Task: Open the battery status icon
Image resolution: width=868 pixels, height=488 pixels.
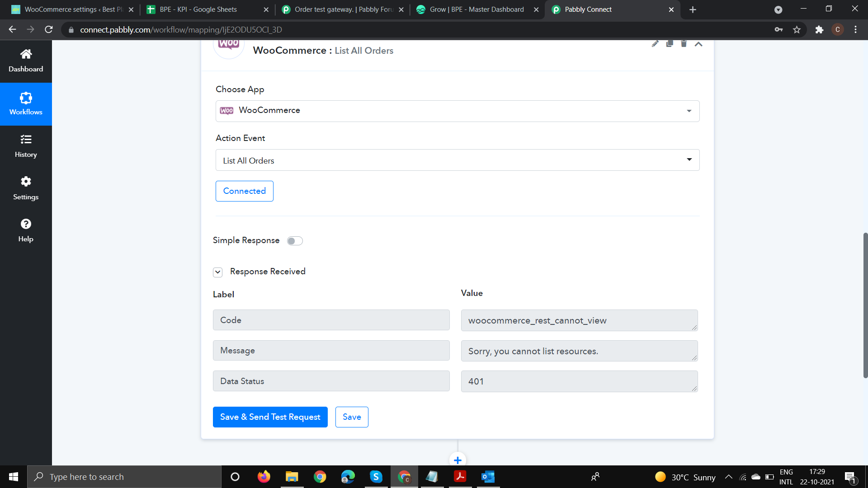Action: coord(769,477)
